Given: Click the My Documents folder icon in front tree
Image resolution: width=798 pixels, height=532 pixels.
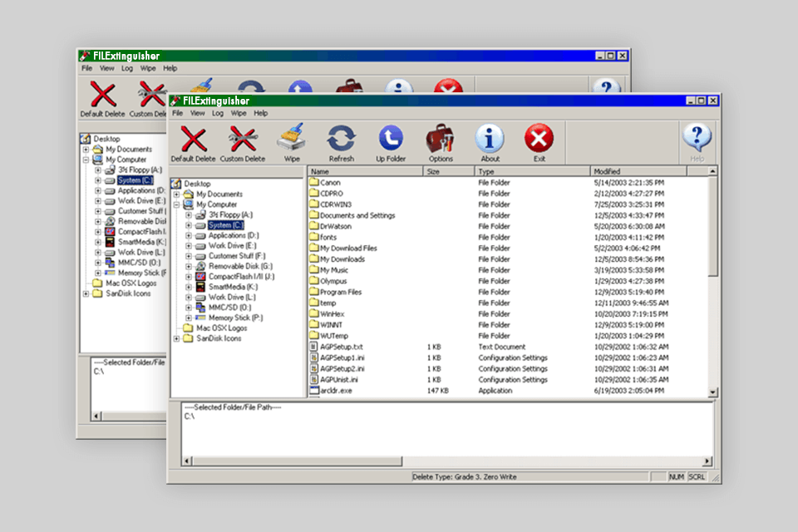Looking at the screenshot, I should click(x=189, y=194).
